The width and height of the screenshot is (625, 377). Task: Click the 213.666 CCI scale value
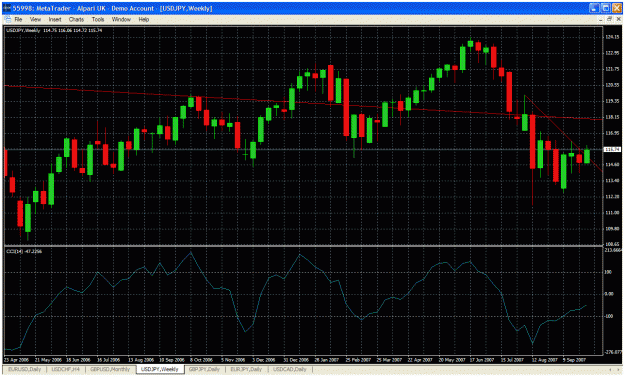point(613,250)
